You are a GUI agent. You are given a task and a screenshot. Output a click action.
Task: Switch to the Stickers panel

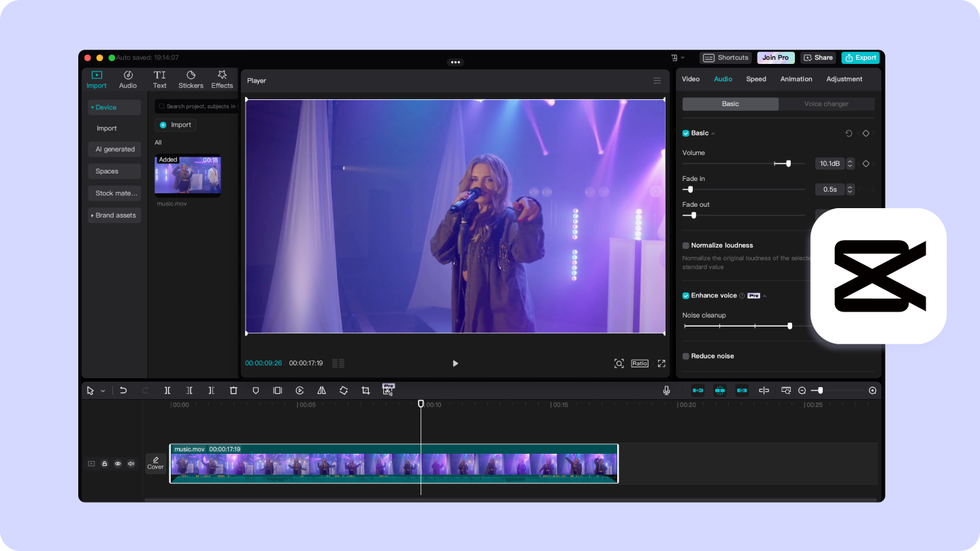tap(191, 78)
